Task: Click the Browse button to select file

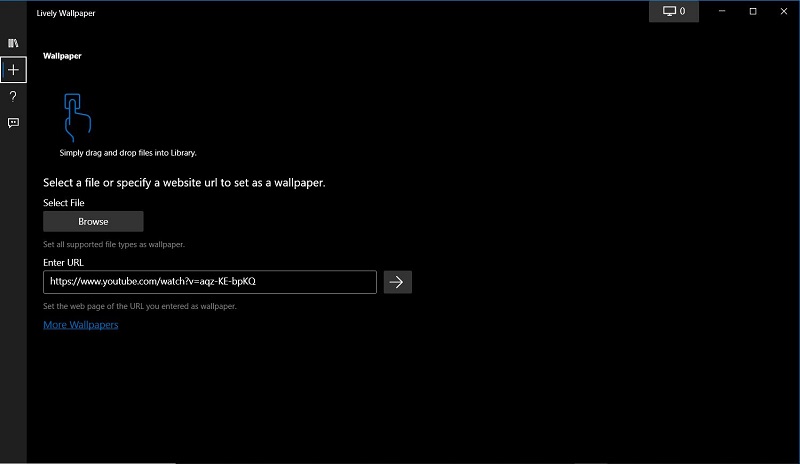Action: click(93, 221)
